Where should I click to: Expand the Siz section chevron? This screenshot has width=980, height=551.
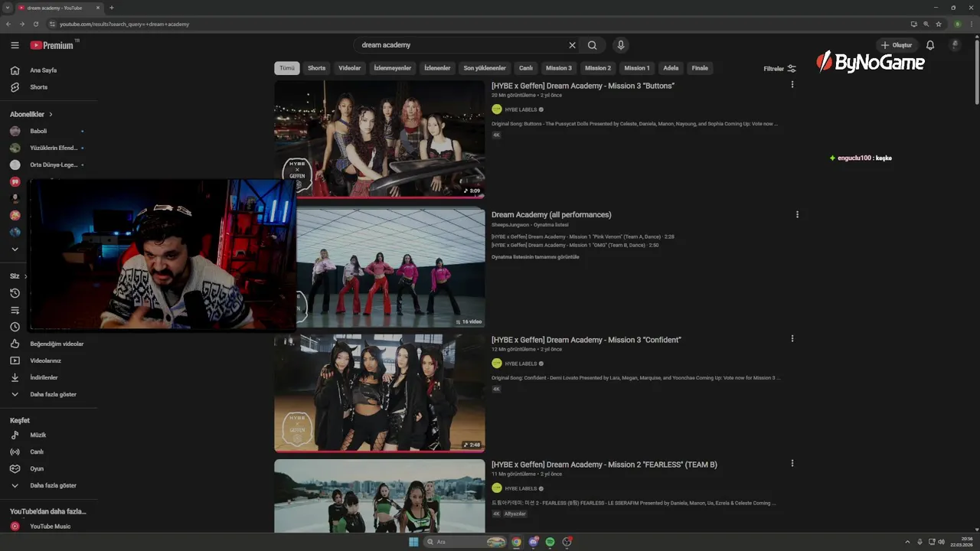(25, 276)
